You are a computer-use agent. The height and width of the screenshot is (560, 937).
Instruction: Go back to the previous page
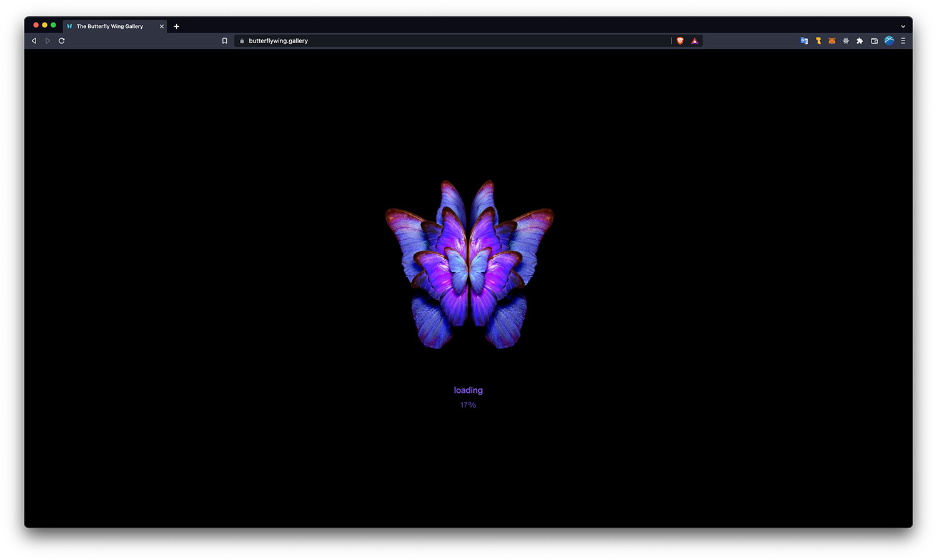[34, 41]
